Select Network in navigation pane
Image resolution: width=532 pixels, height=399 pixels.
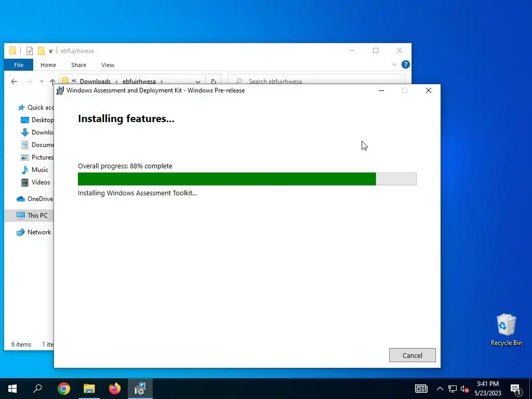coord(34,232)
